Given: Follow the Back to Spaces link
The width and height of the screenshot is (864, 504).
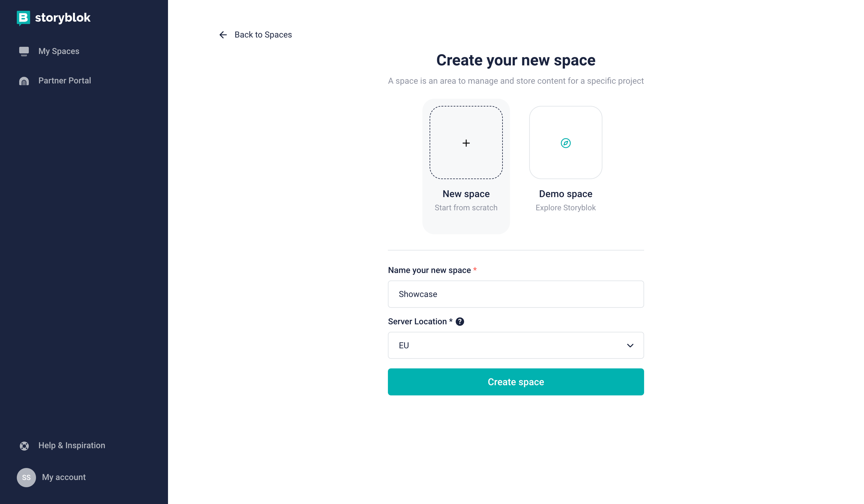Looking at the screenshot, I should (263, 35).
